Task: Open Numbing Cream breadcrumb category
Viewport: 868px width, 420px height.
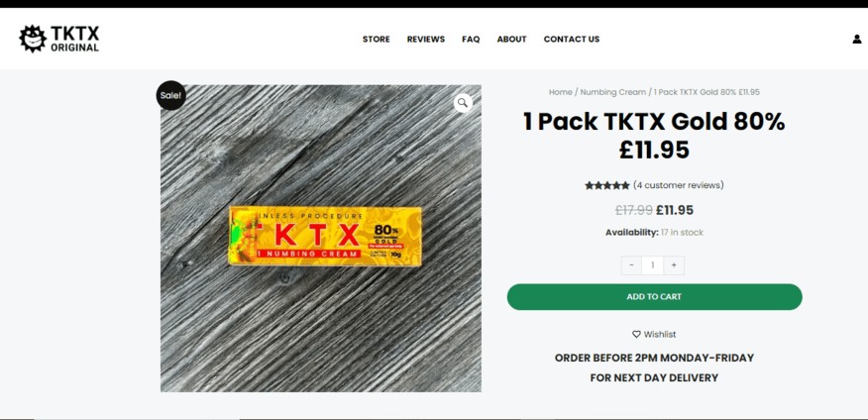Action: click(612, 92)
